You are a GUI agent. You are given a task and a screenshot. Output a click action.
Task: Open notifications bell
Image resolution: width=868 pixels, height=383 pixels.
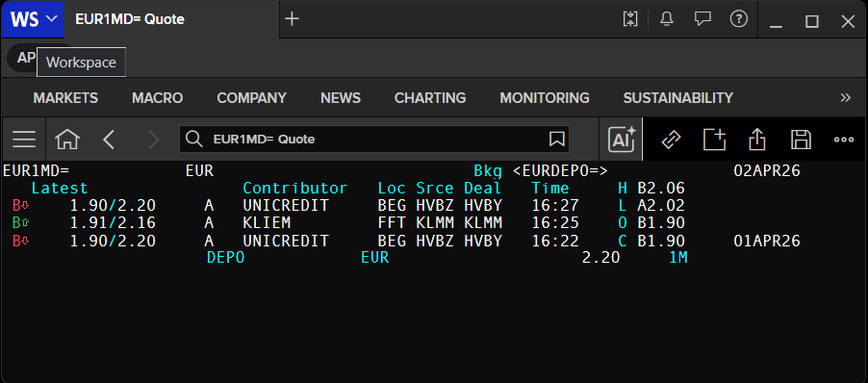pos(667,19)
